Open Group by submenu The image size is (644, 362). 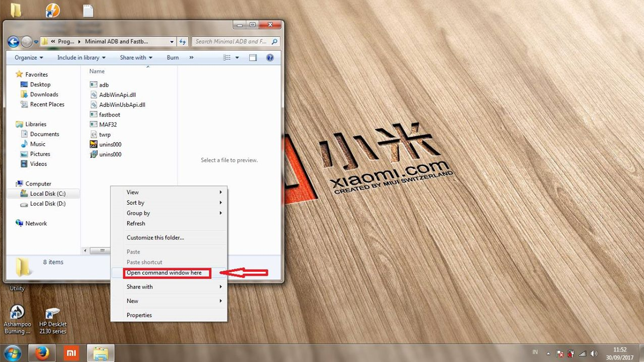169,213
